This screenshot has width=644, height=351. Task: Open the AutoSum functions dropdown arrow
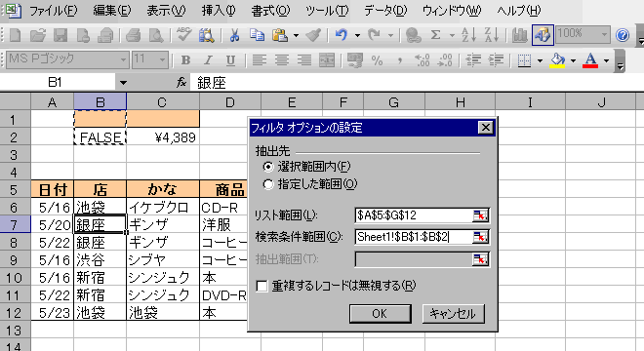click(x=452, y=35)
